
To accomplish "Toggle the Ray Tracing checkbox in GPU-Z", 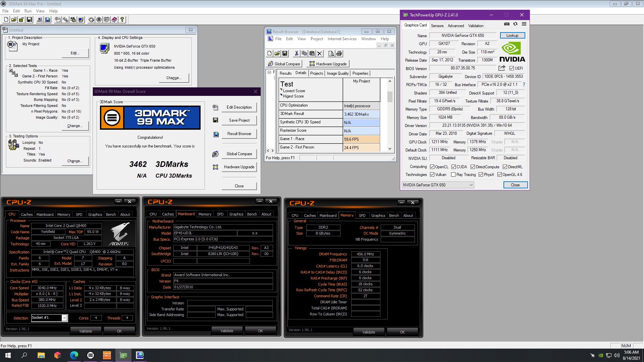I will tap(453, 175).
